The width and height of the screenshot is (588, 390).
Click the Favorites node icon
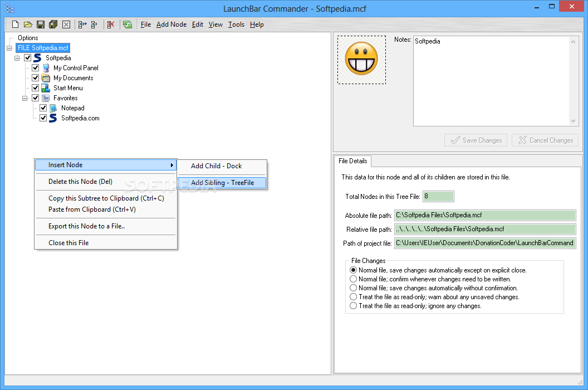[46, 98]
